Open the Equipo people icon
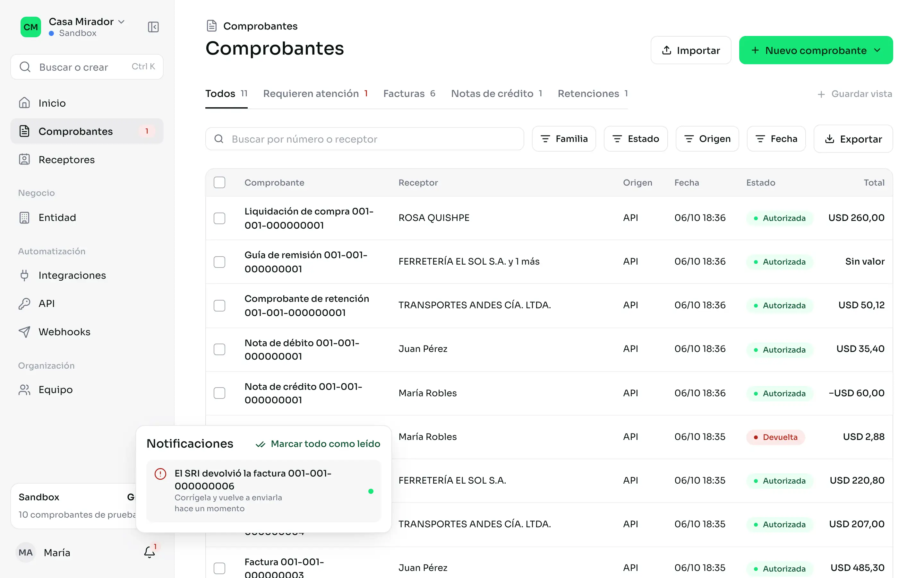The image size is (924, 578). pyautogui.click(x=24, y=390)
